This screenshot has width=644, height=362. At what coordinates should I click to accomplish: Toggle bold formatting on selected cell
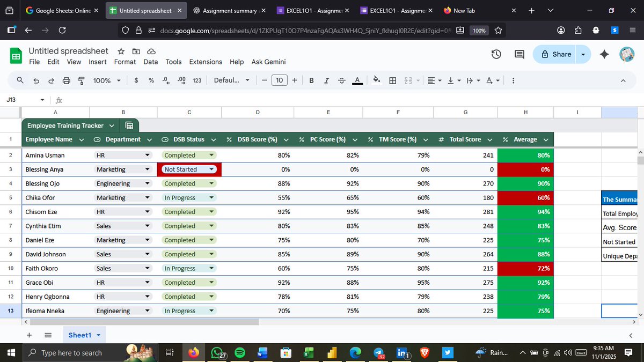click(311, 80)
